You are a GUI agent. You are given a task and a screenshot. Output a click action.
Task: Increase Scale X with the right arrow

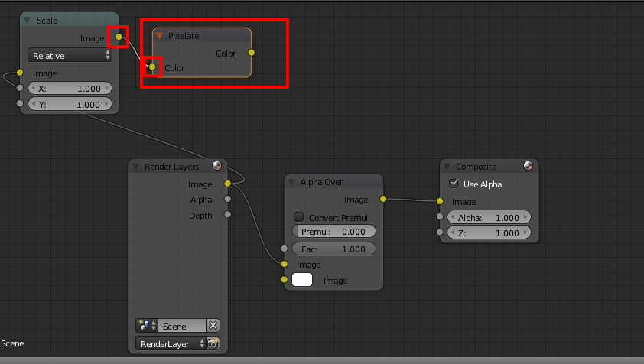107,89
